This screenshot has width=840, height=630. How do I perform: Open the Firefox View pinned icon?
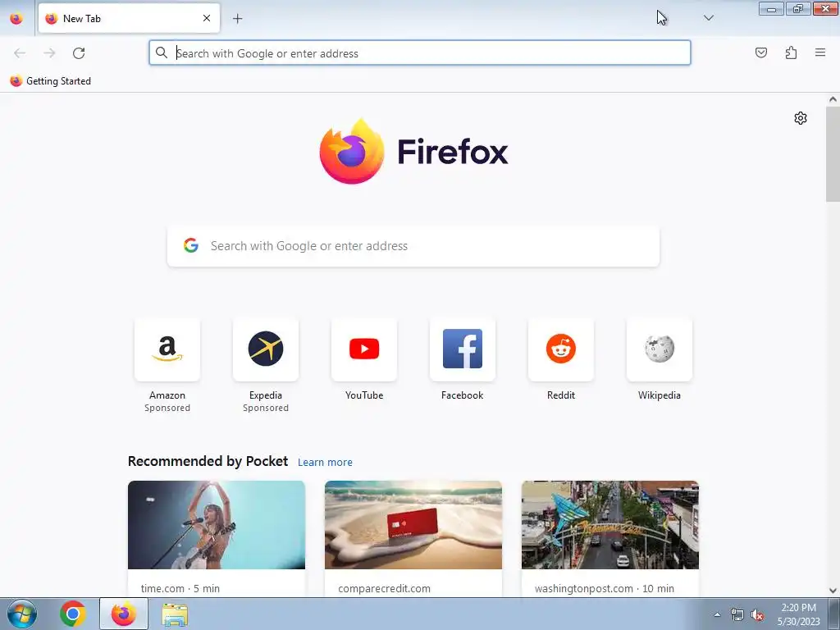click(16, 18)
